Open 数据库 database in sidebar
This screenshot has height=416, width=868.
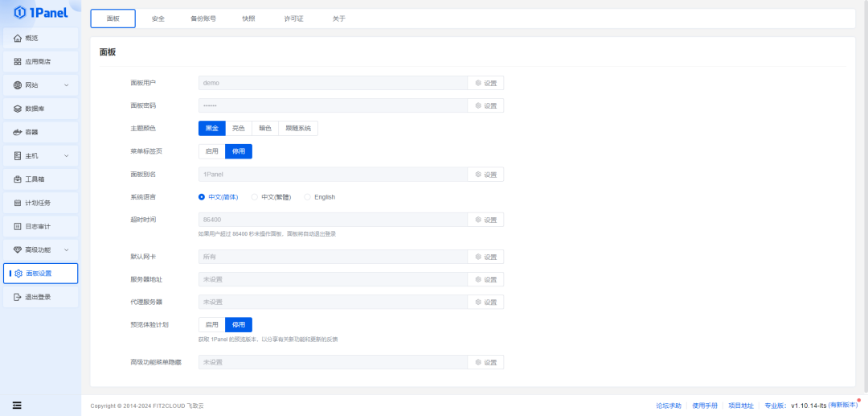(40, 109)
